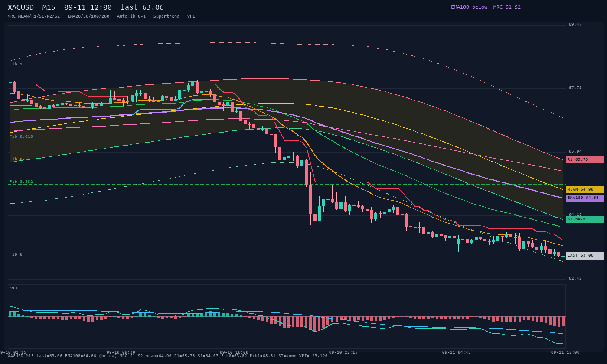Select the 09-10 02:15 time axis label

pos(13,352)
